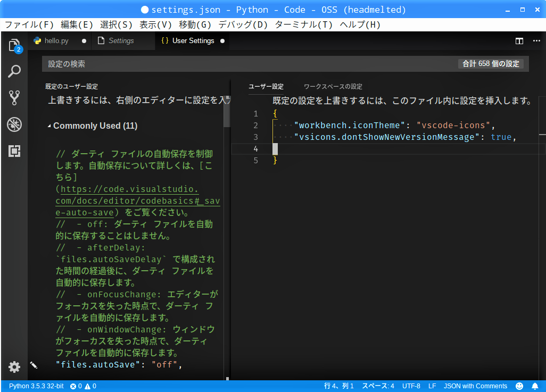Click line 2 workbench.iconTheme key
Screen dimensions: 546x392
pos(349,126)
